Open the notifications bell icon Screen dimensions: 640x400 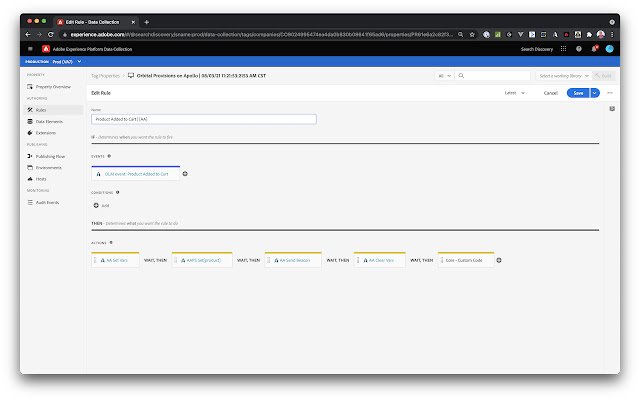(594, 49)
